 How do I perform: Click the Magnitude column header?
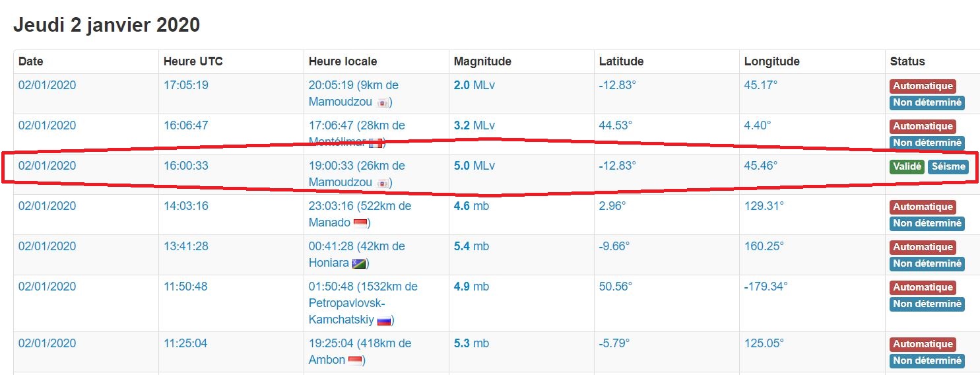[482, 61]
